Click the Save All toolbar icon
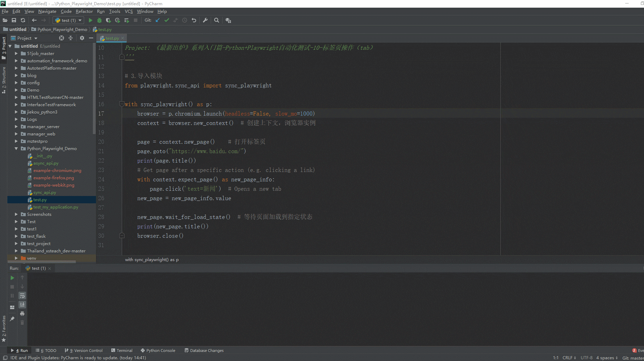The image size is (644, 361). tap(14, 20)
